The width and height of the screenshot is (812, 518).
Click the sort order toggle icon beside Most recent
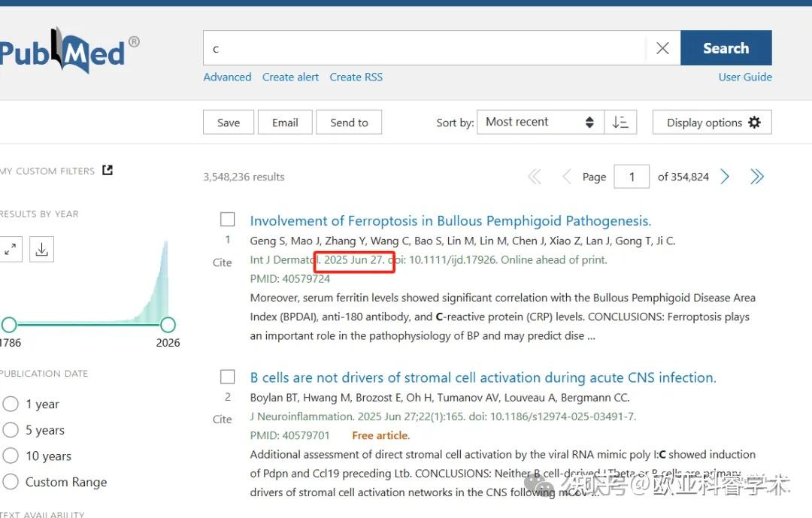point(621,122)
